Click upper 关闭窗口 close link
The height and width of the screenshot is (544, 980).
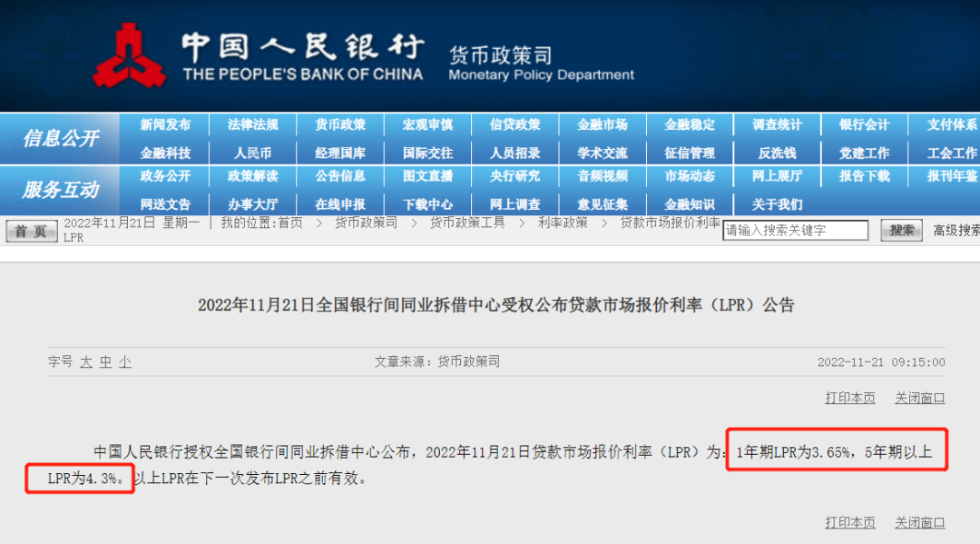pyautogui.click(x=919, y=398)
